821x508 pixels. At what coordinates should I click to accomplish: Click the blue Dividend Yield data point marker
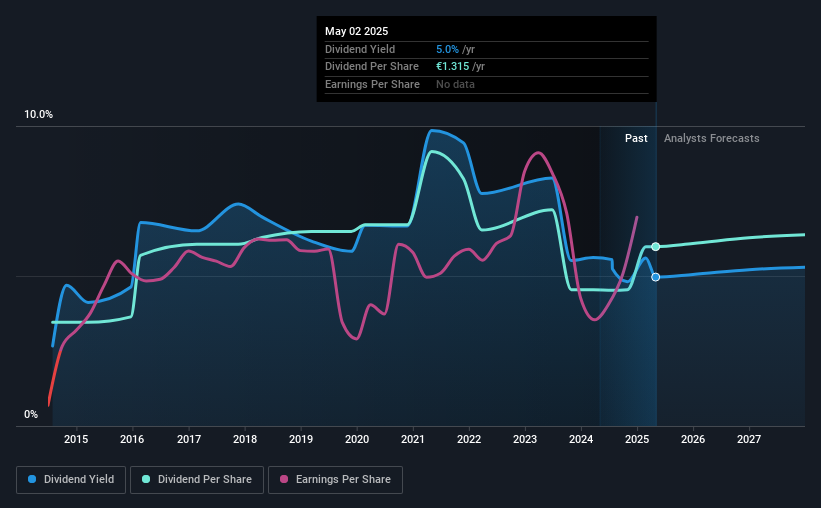[x=656, y=277]
